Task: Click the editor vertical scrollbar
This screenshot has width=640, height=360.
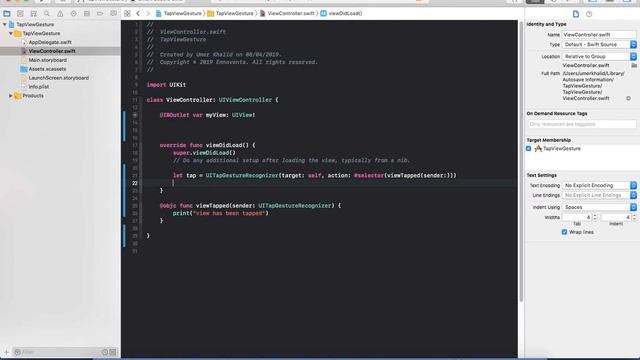Action: [521, 162]
